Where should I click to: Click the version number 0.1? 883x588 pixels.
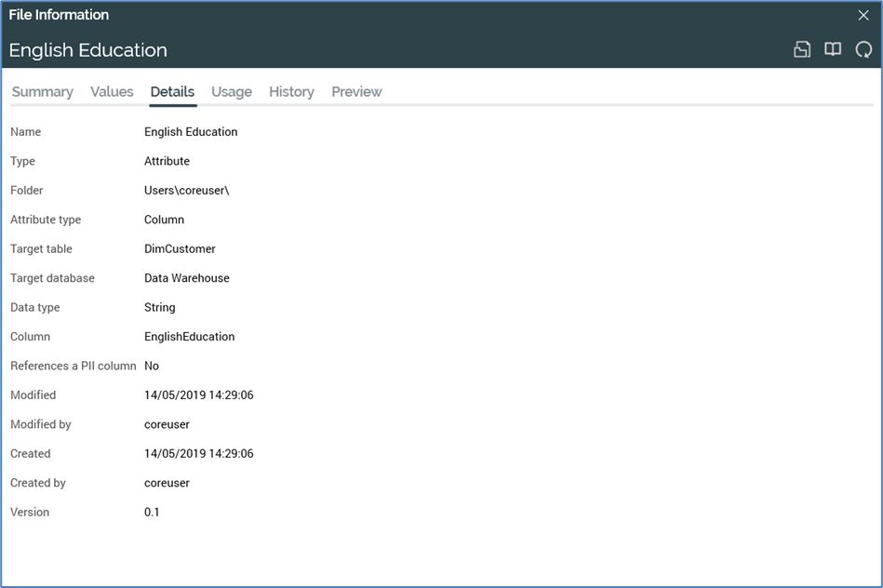click(x=152, y=513)
